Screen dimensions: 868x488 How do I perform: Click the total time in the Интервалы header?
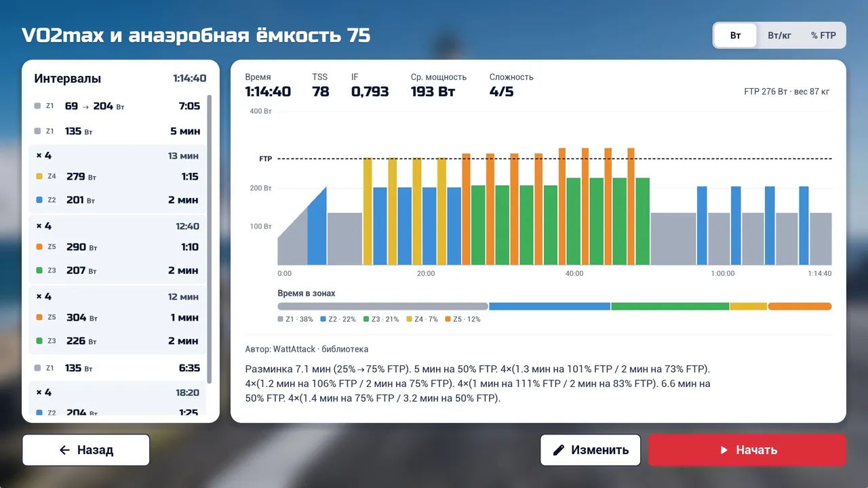pos(190,79)
